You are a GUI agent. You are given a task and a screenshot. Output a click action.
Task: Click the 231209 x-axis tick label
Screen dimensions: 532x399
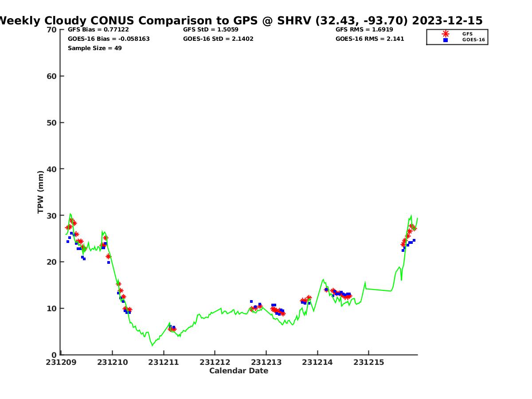pos(61,362)
